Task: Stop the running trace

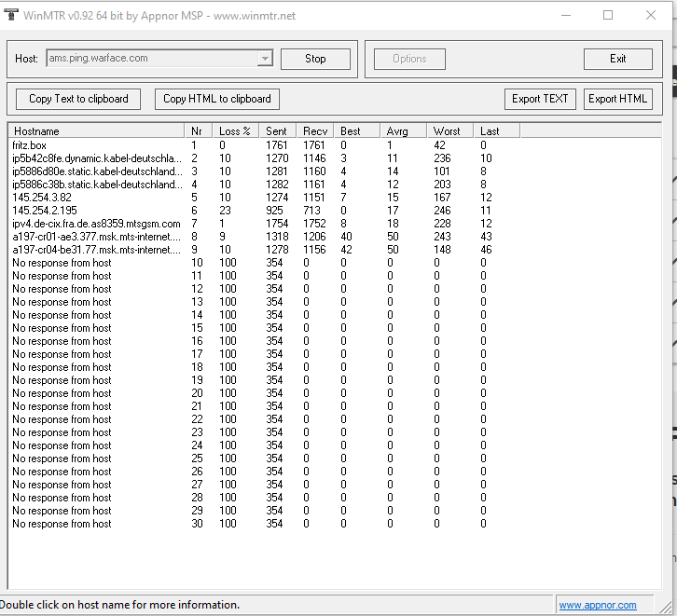Action: pyautogui.click(x=315, y=59)
